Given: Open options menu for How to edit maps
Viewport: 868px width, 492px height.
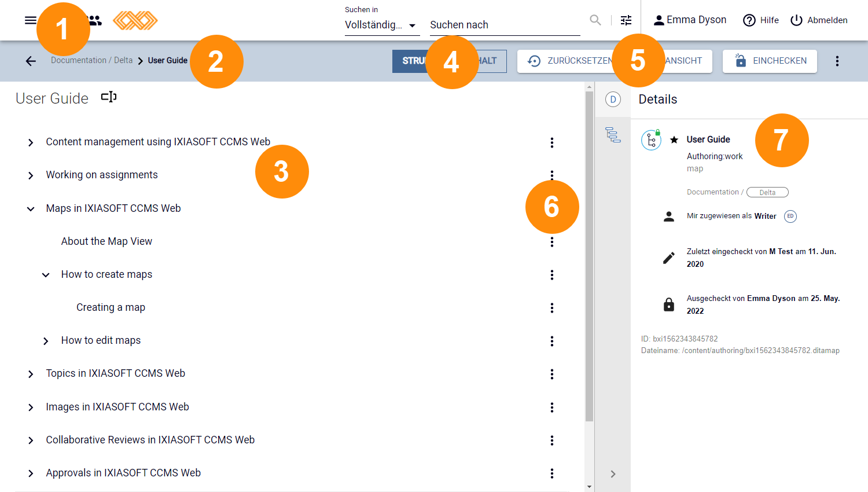Looking at the screenshot, I should pyautogui.click(x=552, y=341).
